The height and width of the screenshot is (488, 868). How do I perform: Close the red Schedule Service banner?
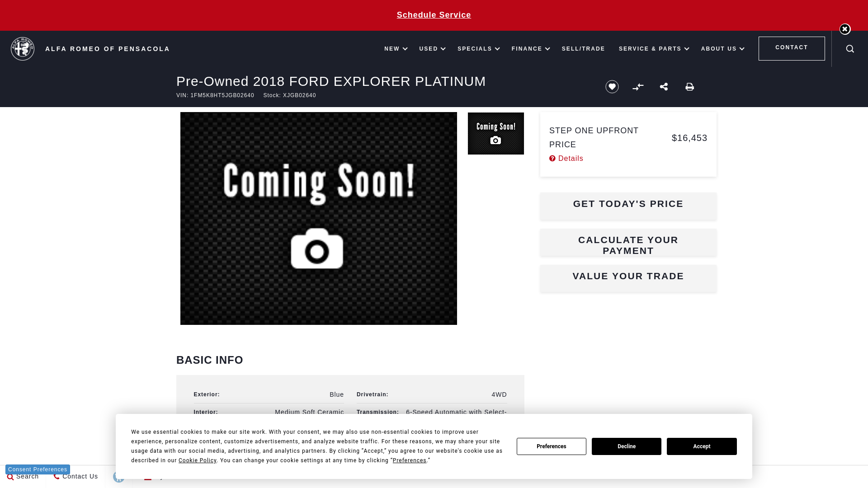tap(844, 29)
